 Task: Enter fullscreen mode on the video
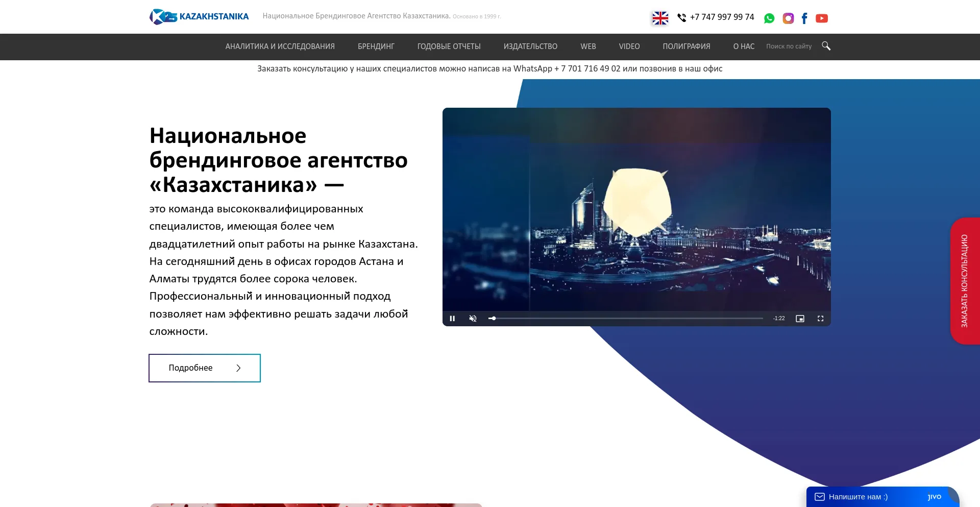tap(820, 319)
